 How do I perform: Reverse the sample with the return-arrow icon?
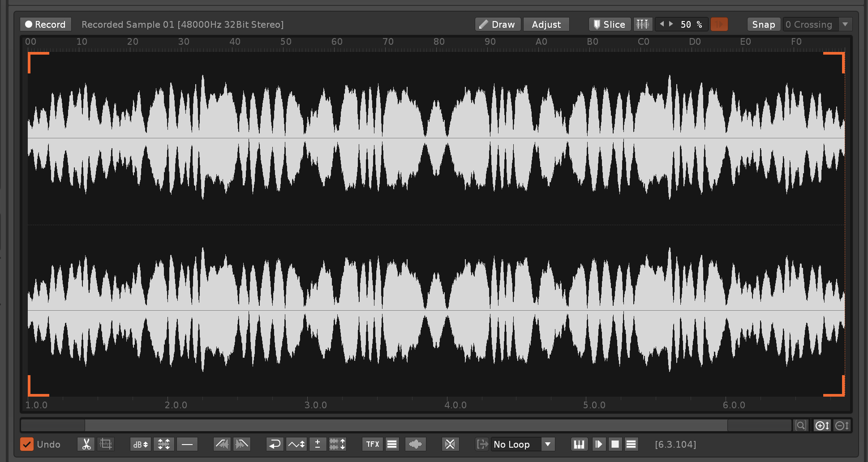[x=275, y=444]
